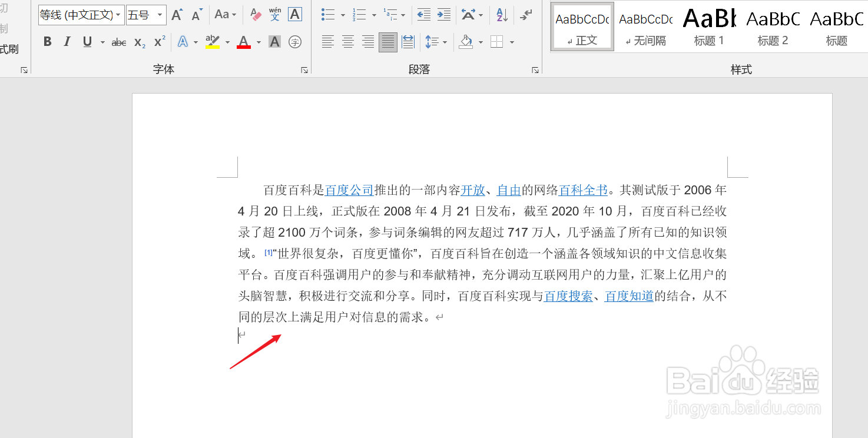868x438 pixels.
Task: Expand borders dropdown arrow
Action: (x=512, y=42)
